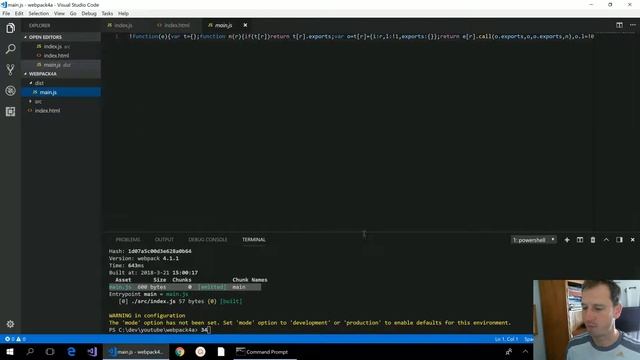Open the File menu

6,13
